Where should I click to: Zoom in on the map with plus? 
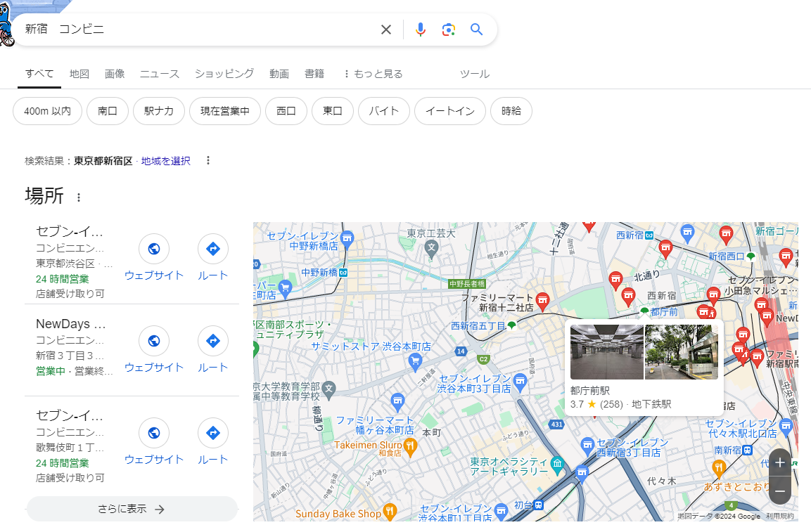[x=780, y=462]
